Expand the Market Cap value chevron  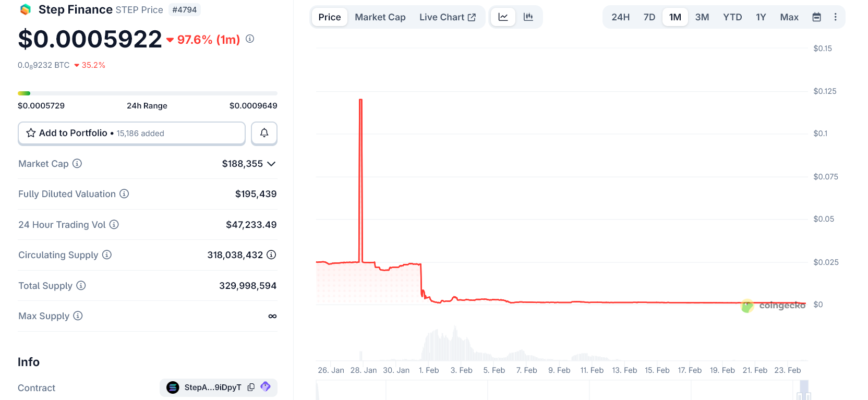[x=271, y=164]
